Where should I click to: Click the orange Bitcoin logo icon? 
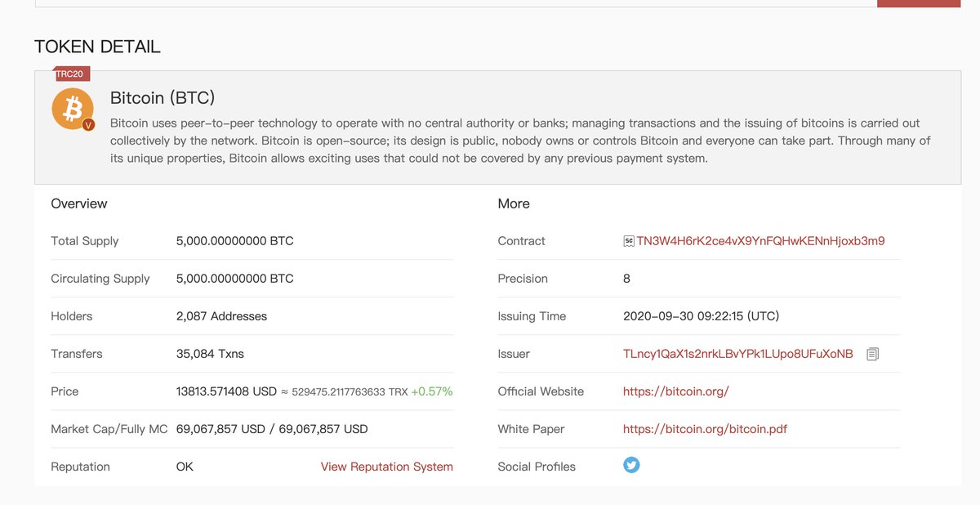pos(73,109)
